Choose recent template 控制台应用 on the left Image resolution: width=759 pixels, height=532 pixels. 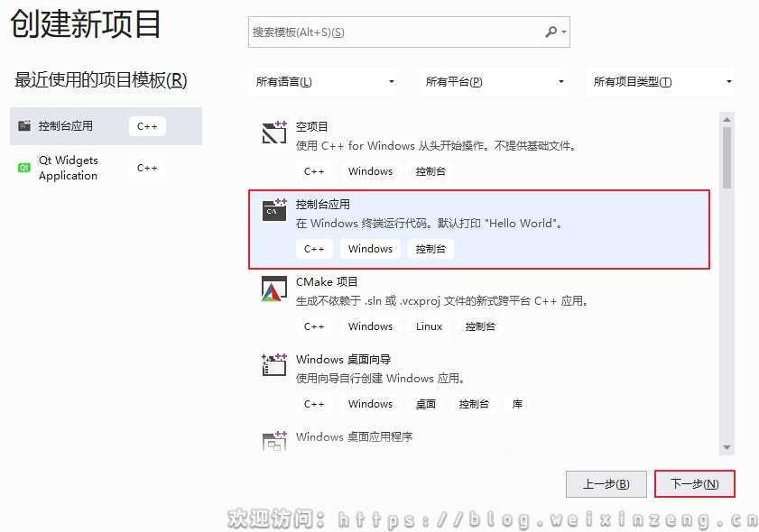pos(106,126)
